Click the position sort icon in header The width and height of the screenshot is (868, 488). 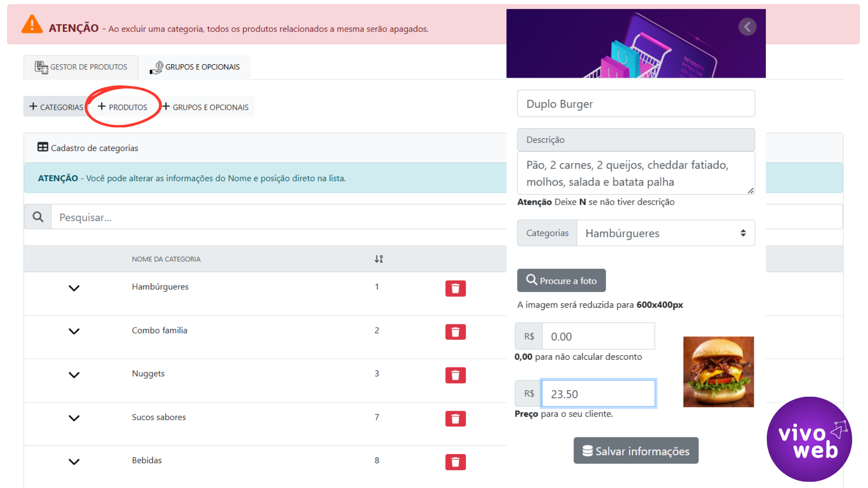(x=379, y=259)
